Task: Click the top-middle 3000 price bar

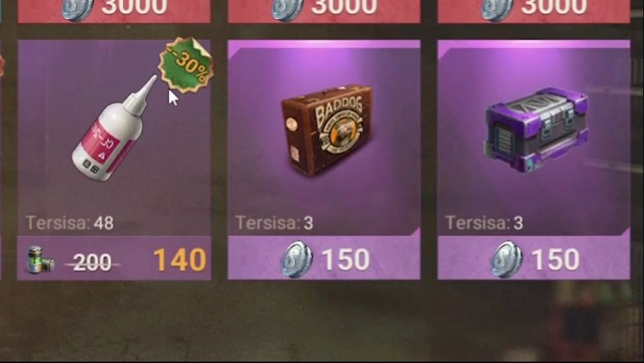Action: 324,11
